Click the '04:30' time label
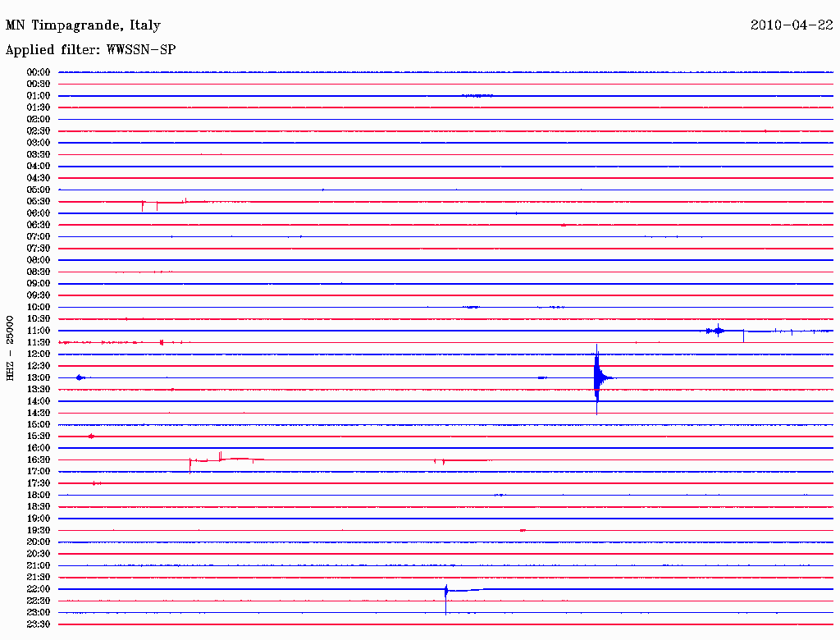 tap(39, 177)
